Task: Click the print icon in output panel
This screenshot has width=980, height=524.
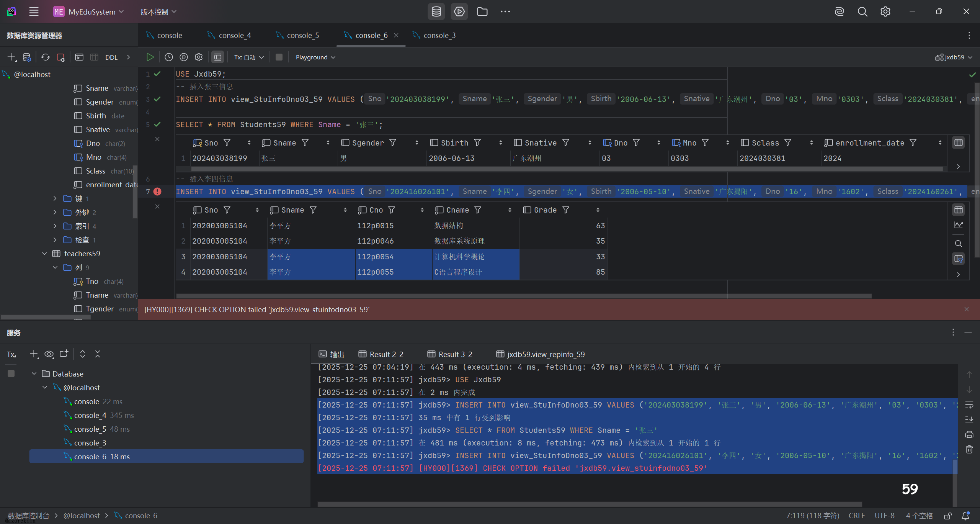Action: tap(969, 434)
